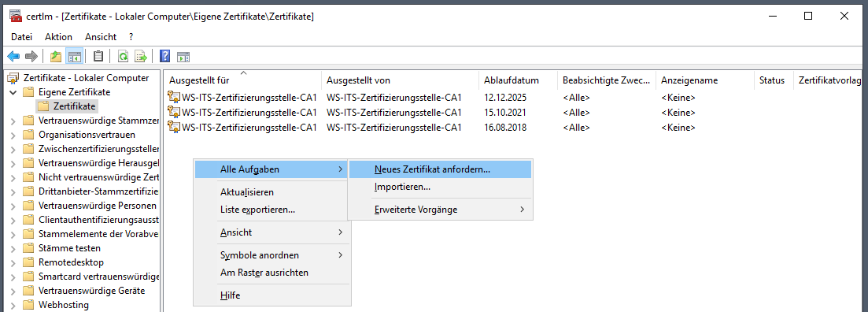Expand Vertrauenswürdige Stammzertifizierungsstellen node
Screen dimensions: 868x312
(x=13, y=121)
